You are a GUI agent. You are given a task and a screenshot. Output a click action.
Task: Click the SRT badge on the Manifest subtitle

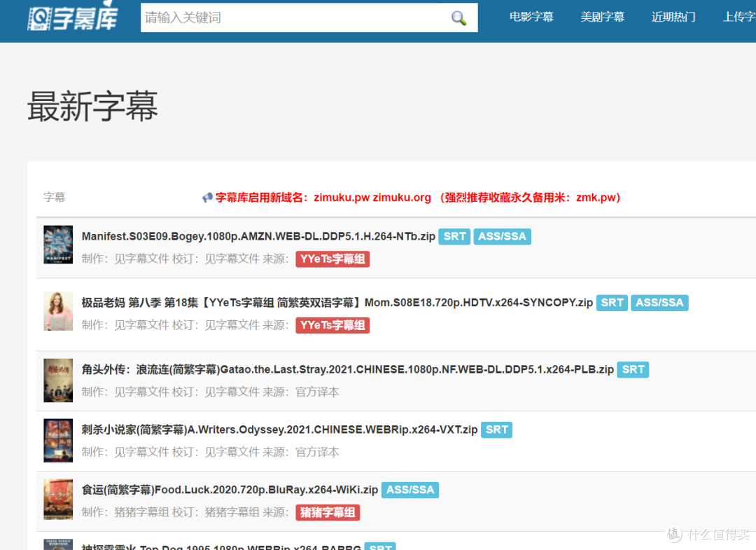coord(454,236)
